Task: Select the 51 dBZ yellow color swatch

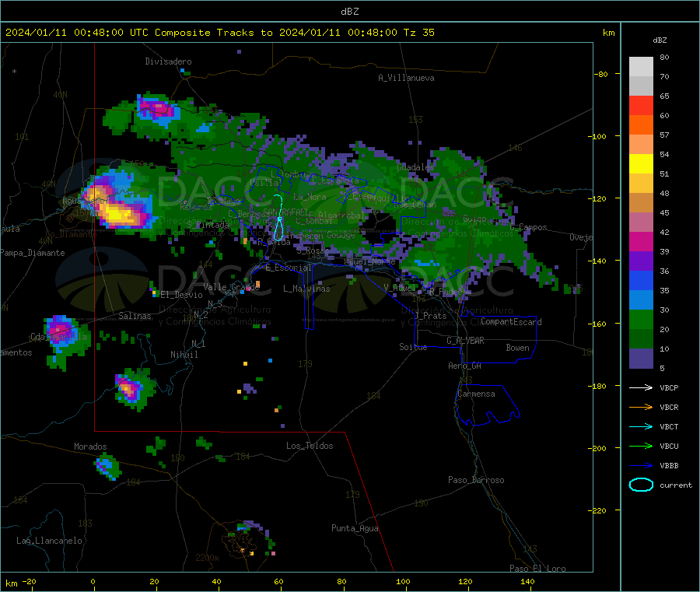Action: pyautogui.click(x=641, y=164)
